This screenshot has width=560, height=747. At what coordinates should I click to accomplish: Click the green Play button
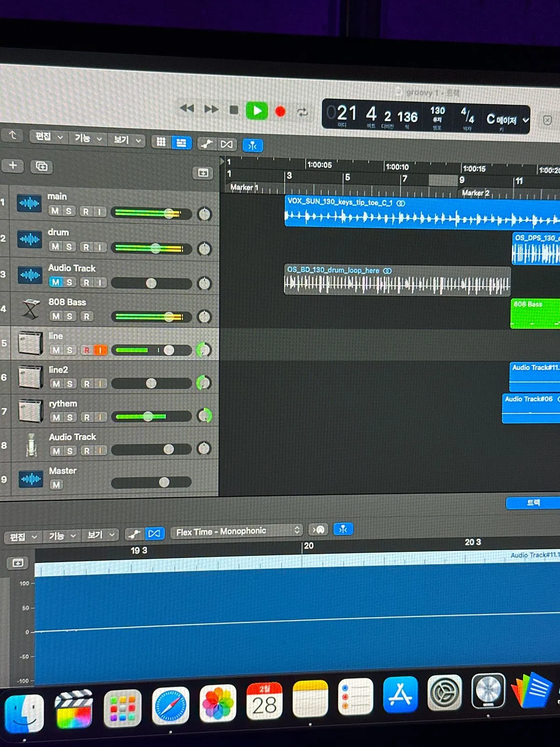(x=257, y=111)
